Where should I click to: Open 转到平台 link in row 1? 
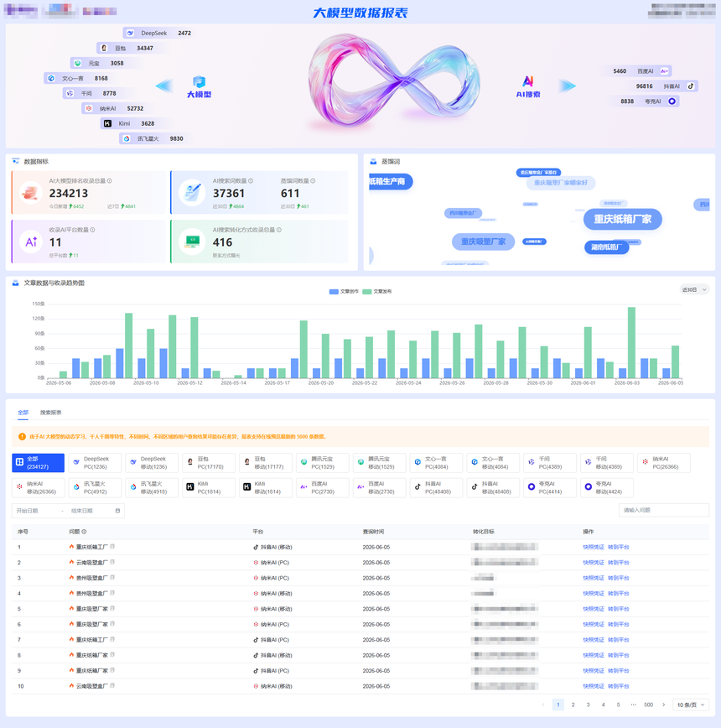tap(619, 547)
